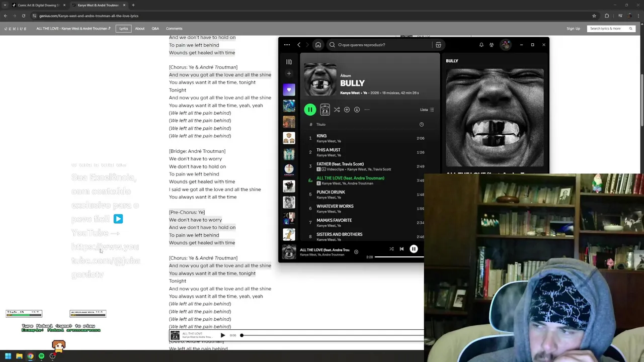The image size is (644, 362).
Task: Click the Spotify search field
Action: coord(380,45)
